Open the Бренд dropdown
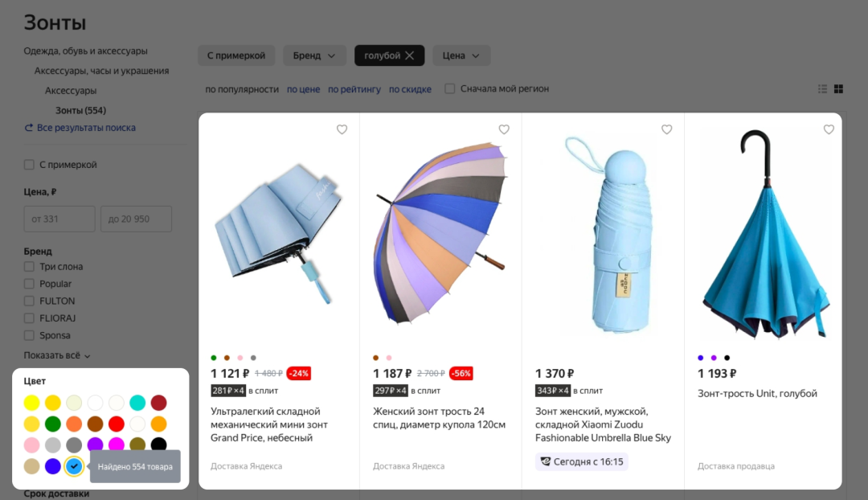The width and height of the screenshot is (868, 500). coord(313,55)
